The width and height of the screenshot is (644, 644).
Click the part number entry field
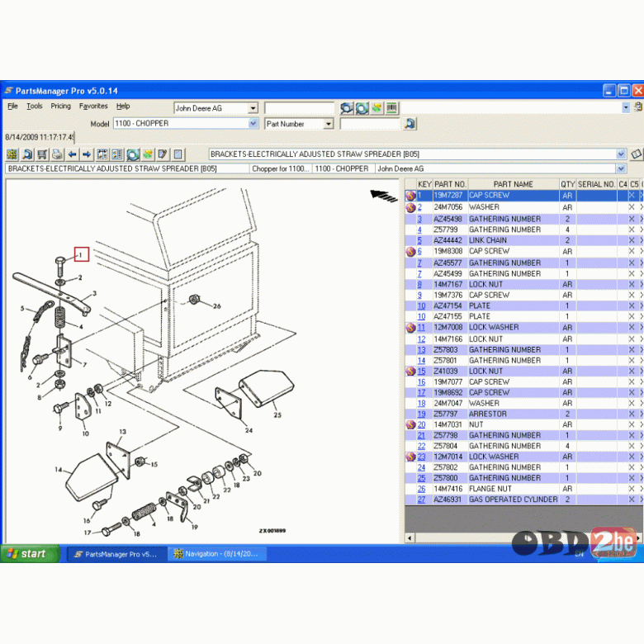click(370, 124)
